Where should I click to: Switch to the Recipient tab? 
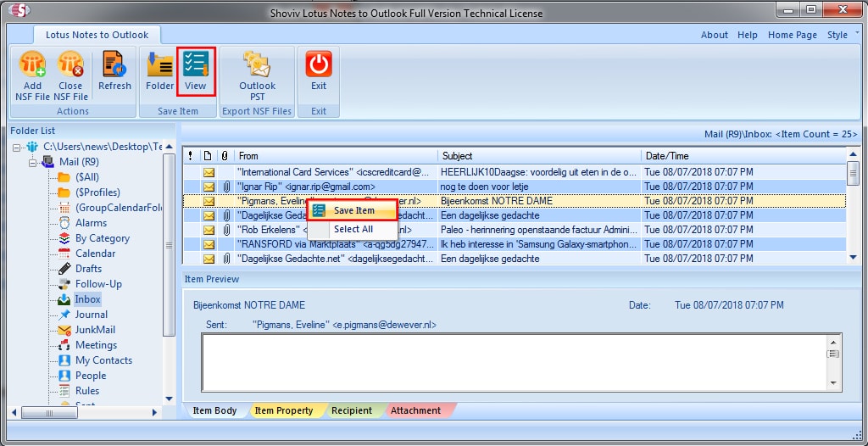tap(352, 410)
